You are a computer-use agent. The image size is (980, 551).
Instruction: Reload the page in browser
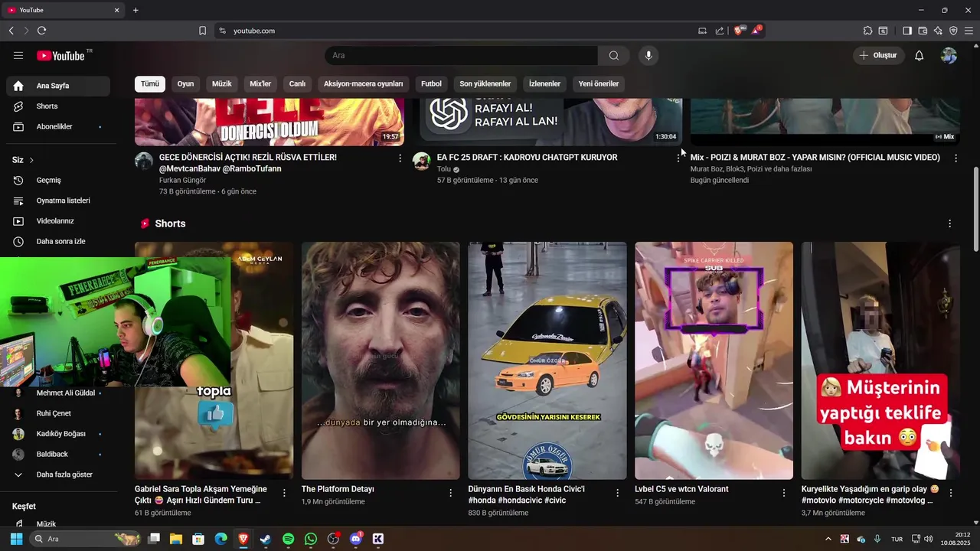click(x=41, y=31)
